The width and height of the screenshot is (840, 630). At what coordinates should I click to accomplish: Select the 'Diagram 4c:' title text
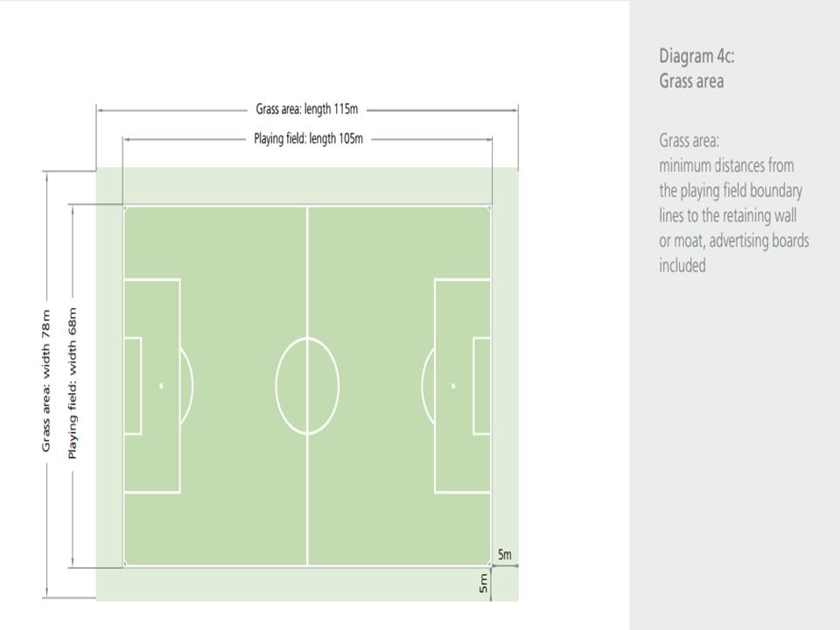pos(696,56)
